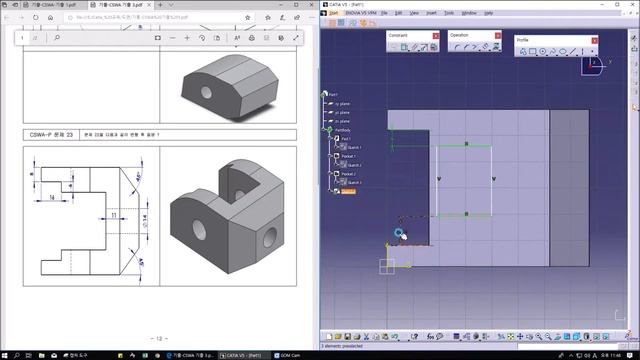This screenshot has height=360, width=640.
Task: Collapse the Pad.1 tree node expander
Action: [x=330, y=139]
